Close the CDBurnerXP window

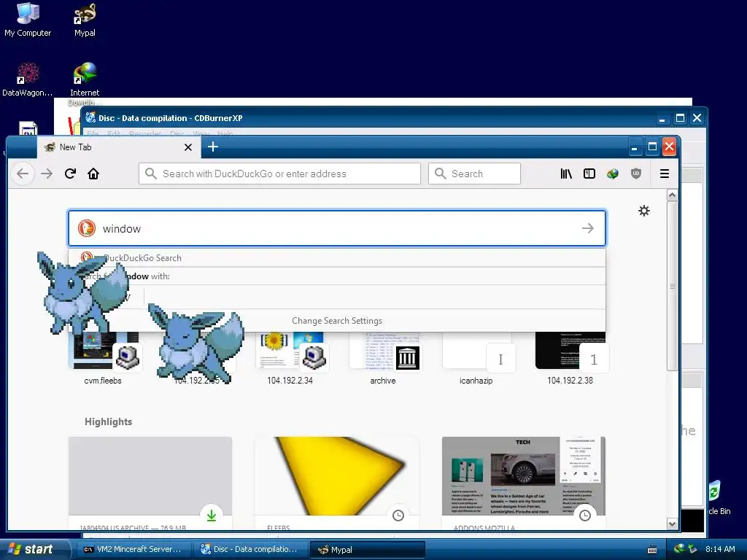697,118
